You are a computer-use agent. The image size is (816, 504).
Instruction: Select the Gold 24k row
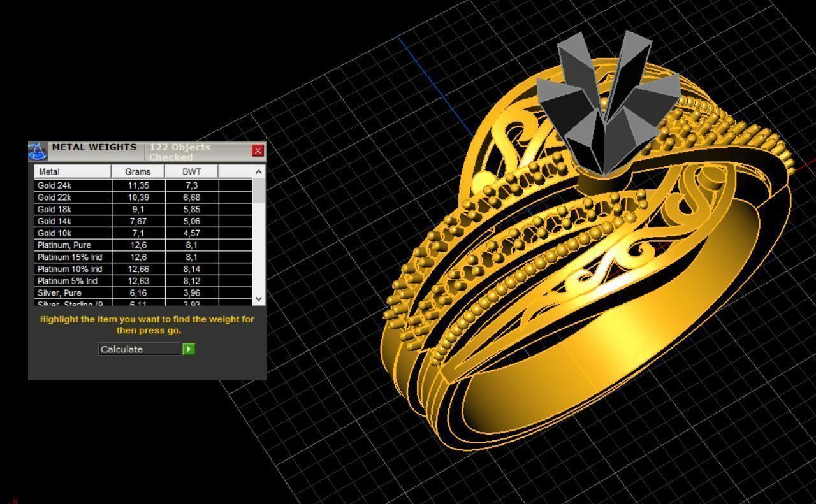pyautogui.click(x=143, y=185)
